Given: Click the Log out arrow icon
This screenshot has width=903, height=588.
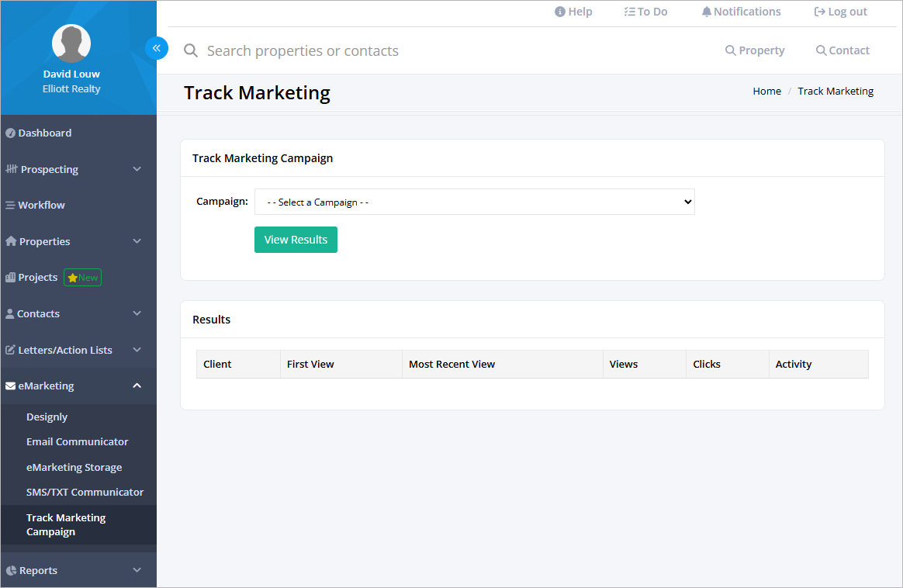Looking at the screenshot, I should click(819, 12).
